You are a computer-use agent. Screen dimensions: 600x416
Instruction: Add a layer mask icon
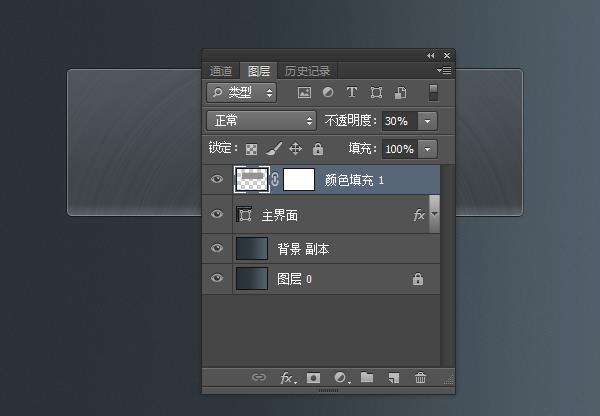click(x=313, y=378)
